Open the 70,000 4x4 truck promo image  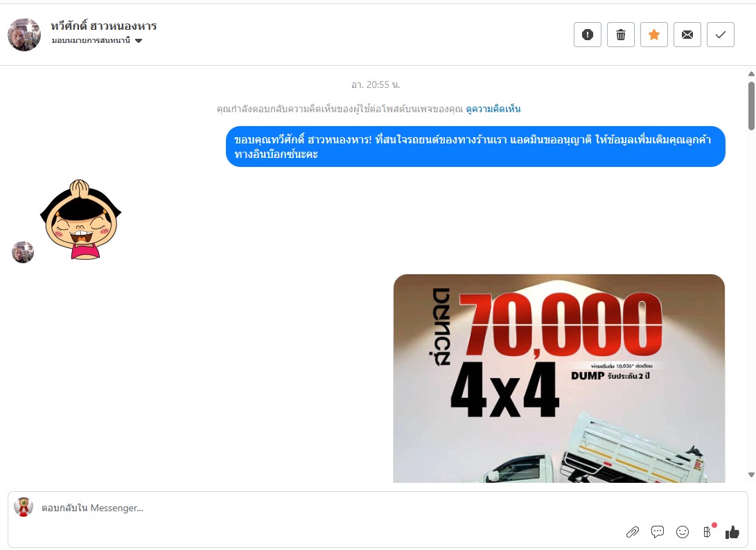559,378
